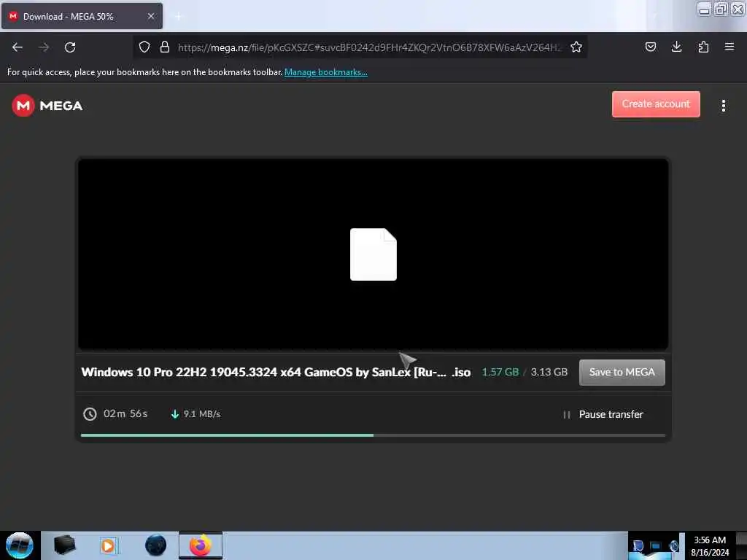This screenshot has width=747, height=560.
Task: Bookmark this page with the star icon
Action: coord(576,47)
